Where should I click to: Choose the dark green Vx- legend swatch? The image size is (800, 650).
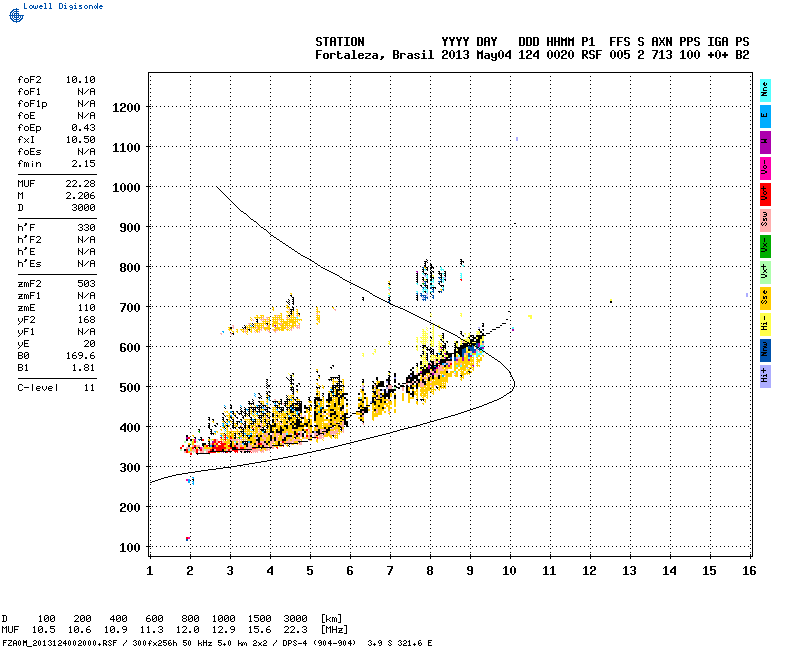(x=765, y=246)
